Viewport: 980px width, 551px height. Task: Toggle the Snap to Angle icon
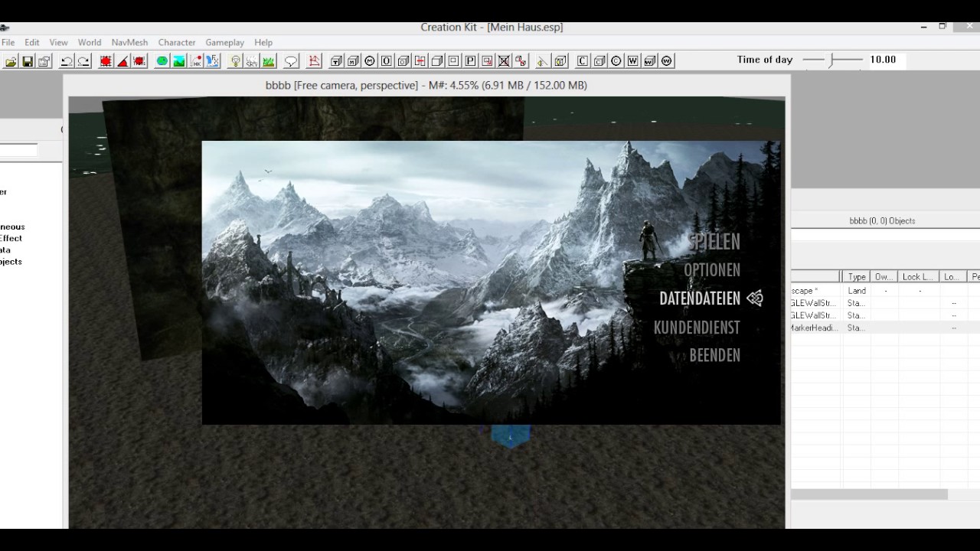[x=122, y=60]
